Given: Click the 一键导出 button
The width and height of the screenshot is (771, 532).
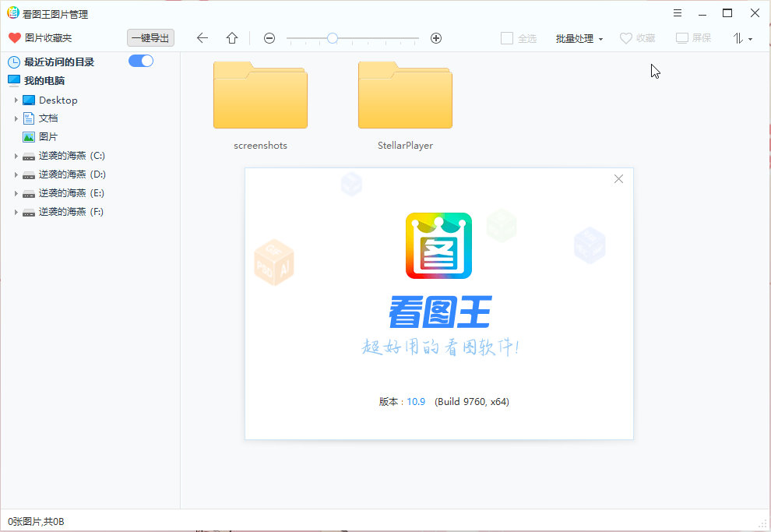Looking at the screenshot, I should [150, 38].
